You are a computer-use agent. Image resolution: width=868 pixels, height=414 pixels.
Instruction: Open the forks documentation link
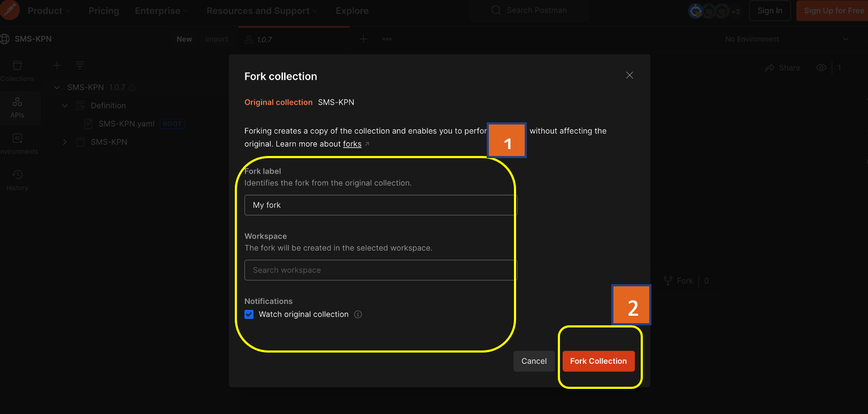tap(352, 144)
